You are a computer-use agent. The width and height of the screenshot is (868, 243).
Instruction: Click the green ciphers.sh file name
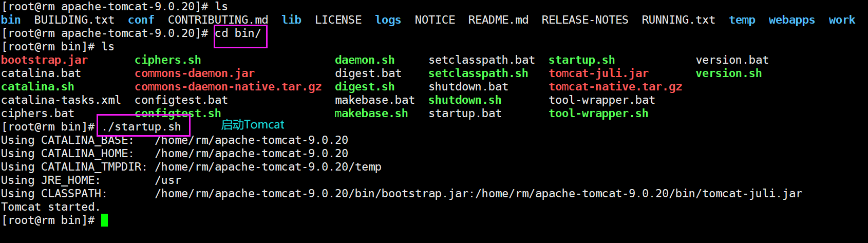[167, 60]
